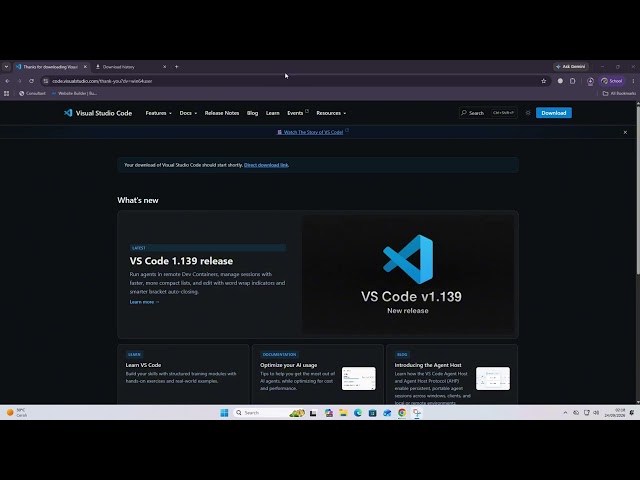This screenshot has height=480, width=640.
Task: Click the Direct download link
Action: click(x=266, y=165)
